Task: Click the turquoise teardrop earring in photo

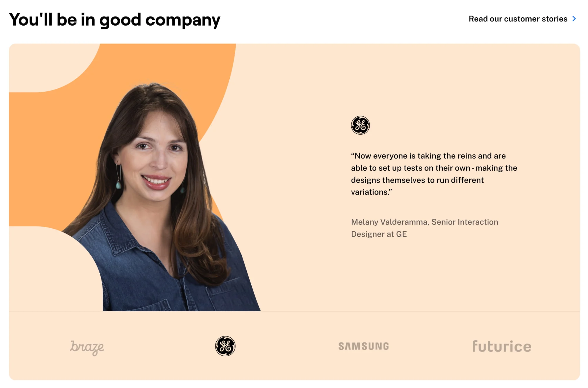Action: coord(118,185)
